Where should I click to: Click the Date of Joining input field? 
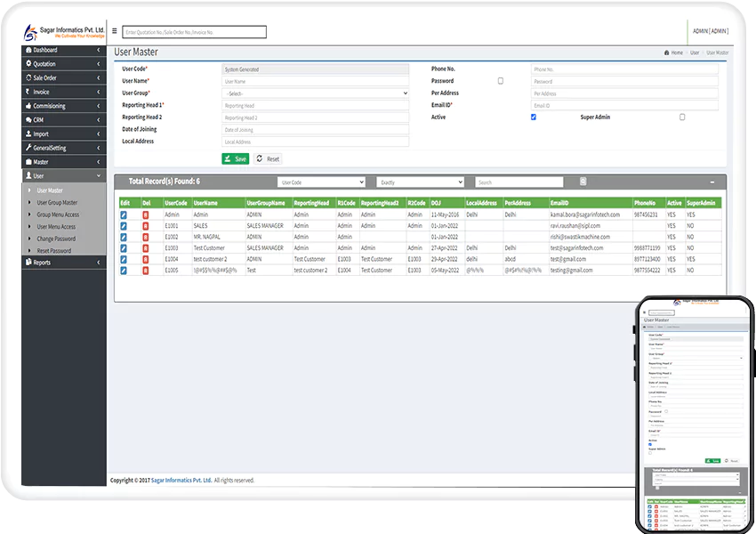click(316, 130)
